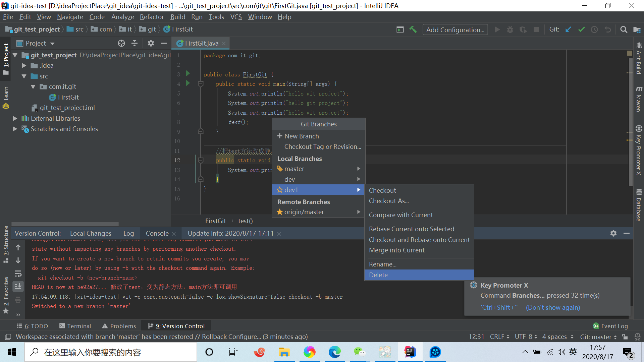644x362 pixels.
Task: Click the Git Commit checkmark icon
Action: [x=582, y=29]
